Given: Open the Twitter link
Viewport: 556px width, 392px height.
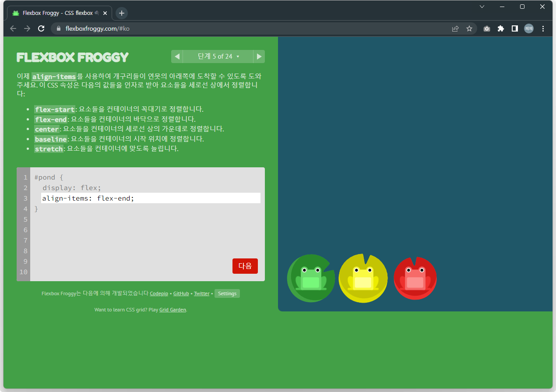Looking at the screenshot, I should click(202, 293).
